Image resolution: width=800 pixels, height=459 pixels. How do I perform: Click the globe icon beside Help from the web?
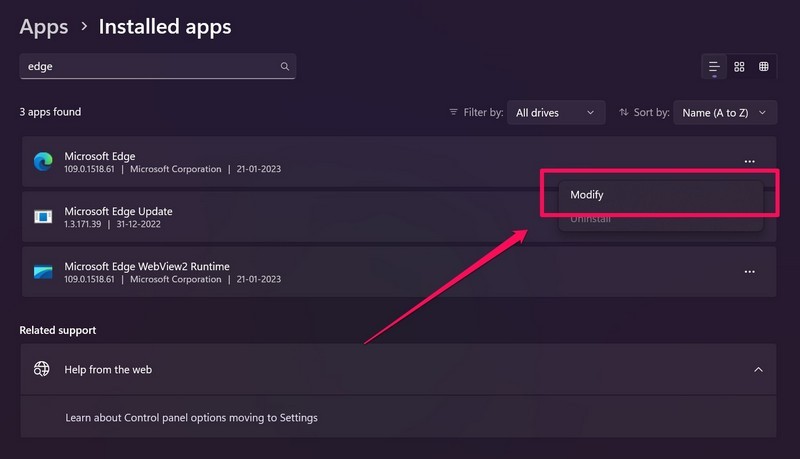point(42,369)
